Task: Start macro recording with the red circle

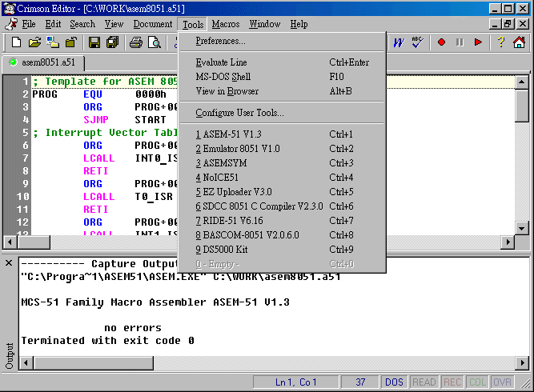Action: pyautogui.click(x=441, y=42)
